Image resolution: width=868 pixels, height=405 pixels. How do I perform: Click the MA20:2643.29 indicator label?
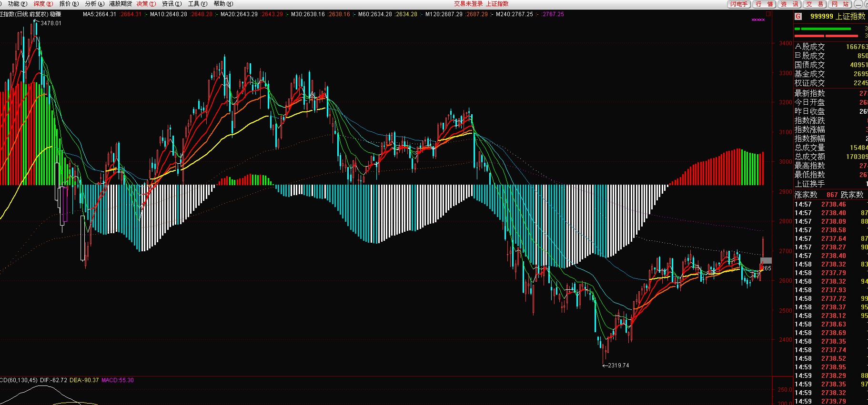coord(239,14)
